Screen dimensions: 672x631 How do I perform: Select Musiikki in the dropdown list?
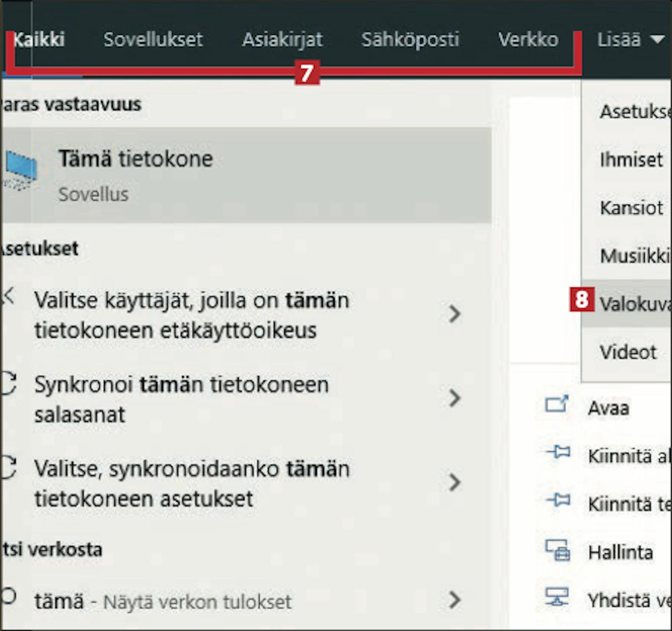click(x=634, y=256)
